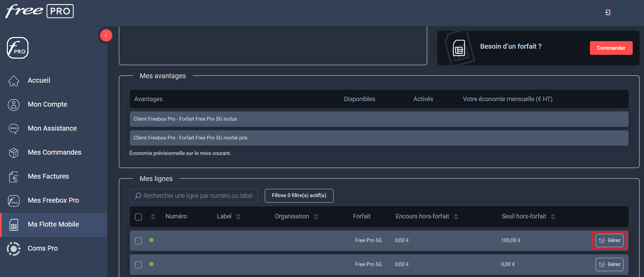Screen dimensions: 644x277
Task: Check the line with 100,00 € threshold
Action: 138,241
